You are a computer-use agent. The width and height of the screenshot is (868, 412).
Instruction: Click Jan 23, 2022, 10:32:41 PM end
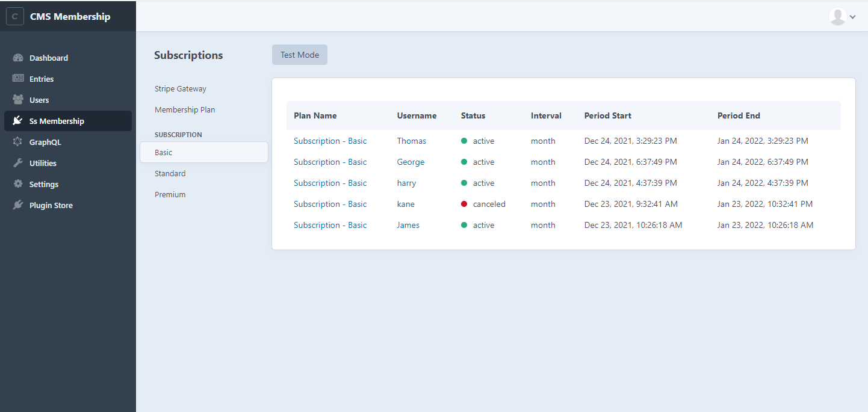pyautogui.click(x=765, y=204)
